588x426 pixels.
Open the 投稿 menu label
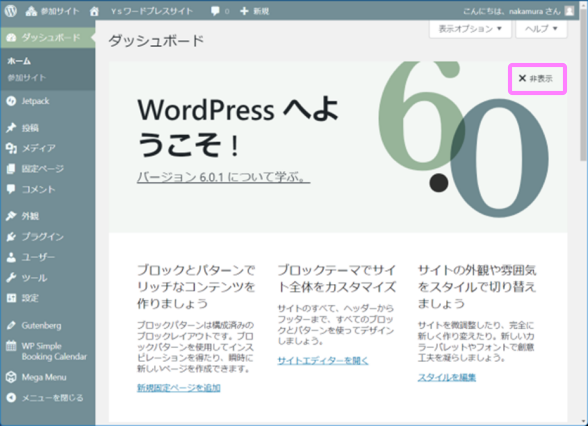coord(30,128)
